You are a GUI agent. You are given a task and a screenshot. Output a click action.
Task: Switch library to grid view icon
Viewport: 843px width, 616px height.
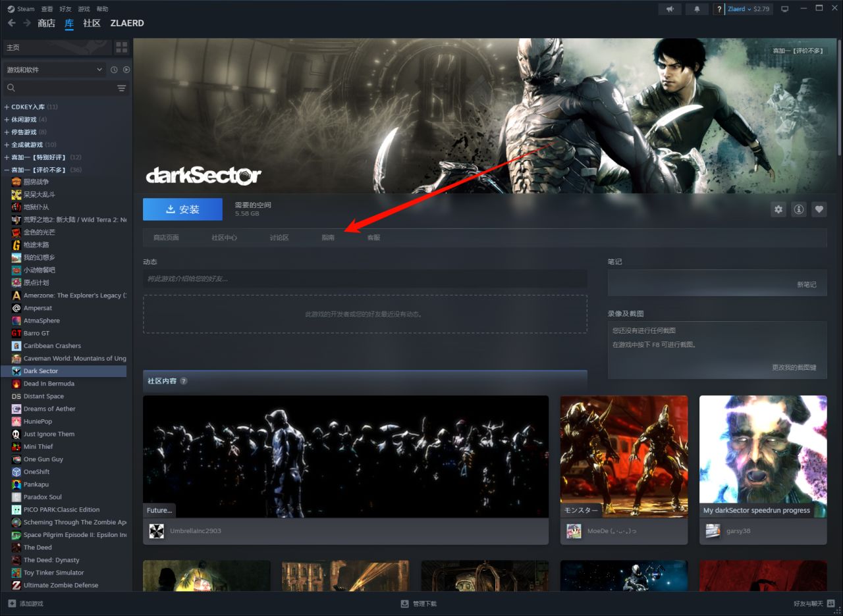(121, 47)
